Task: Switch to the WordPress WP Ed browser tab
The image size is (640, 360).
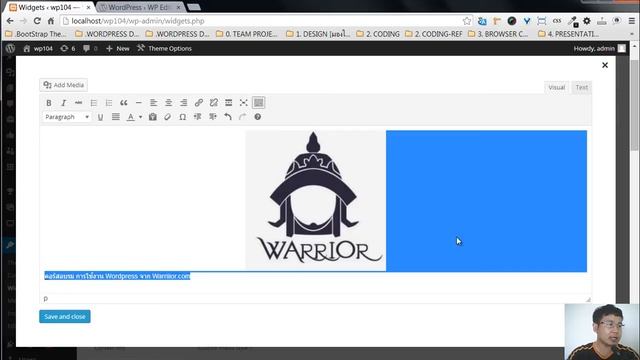Action: pos(140,7)
